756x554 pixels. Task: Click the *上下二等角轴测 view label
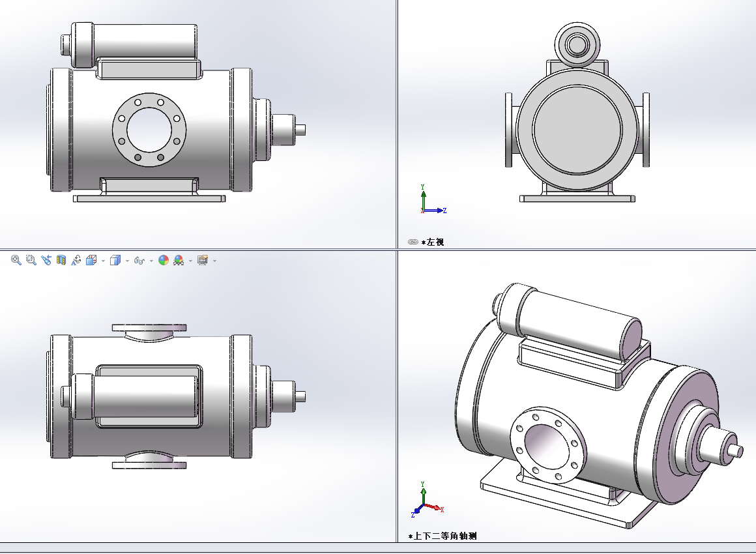pyautogui.click(x=442, y=536)
